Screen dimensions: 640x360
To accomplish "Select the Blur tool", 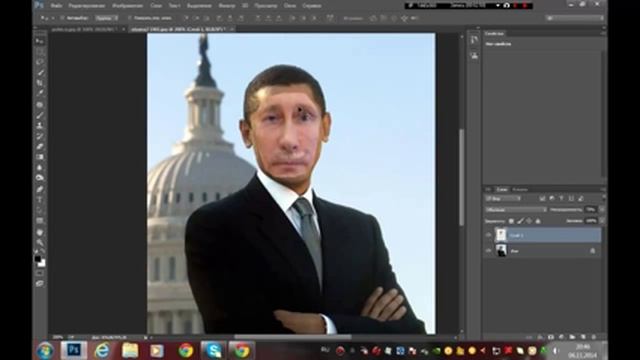I will click(x=40, y=167).
